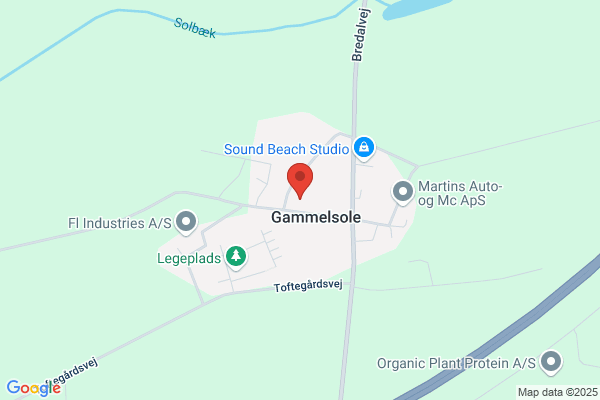Click the Map data ©2025 attribution
Viewport: 600px width, 400px height.
558,392
